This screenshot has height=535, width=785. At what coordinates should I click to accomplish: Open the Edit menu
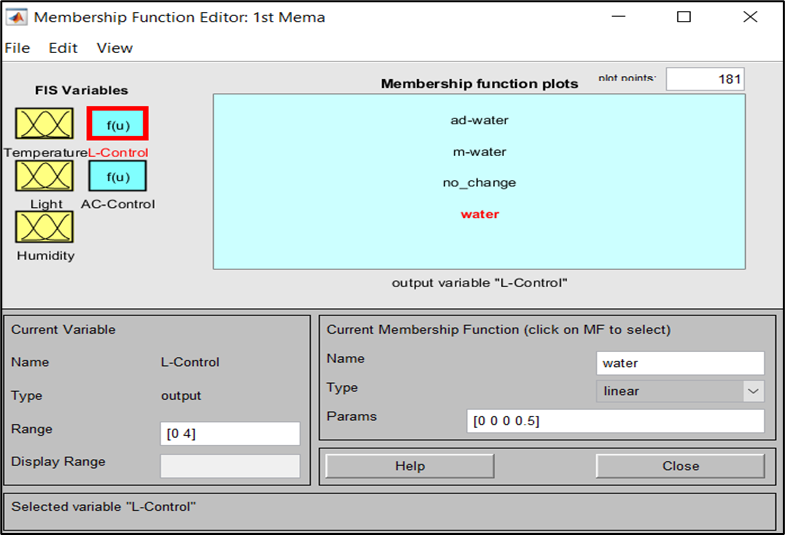[63, 48]
